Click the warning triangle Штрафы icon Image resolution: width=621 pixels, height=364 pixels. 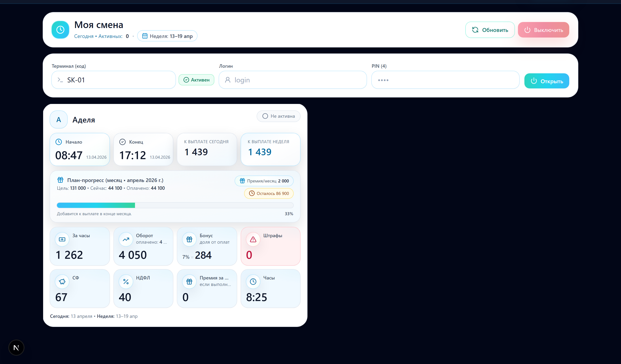(x=253, y=239)
